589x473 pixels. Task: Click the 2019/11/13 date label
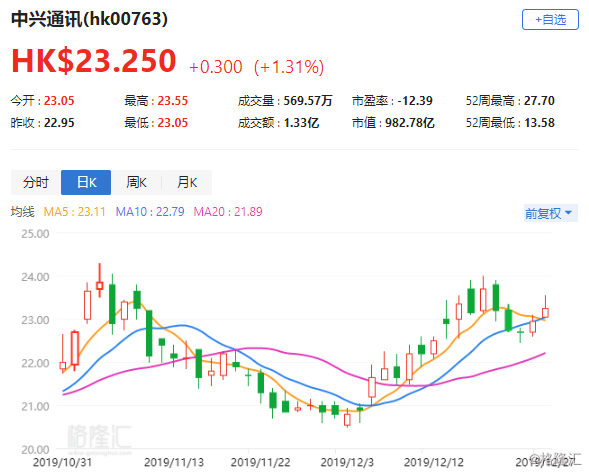coord(174,462)
